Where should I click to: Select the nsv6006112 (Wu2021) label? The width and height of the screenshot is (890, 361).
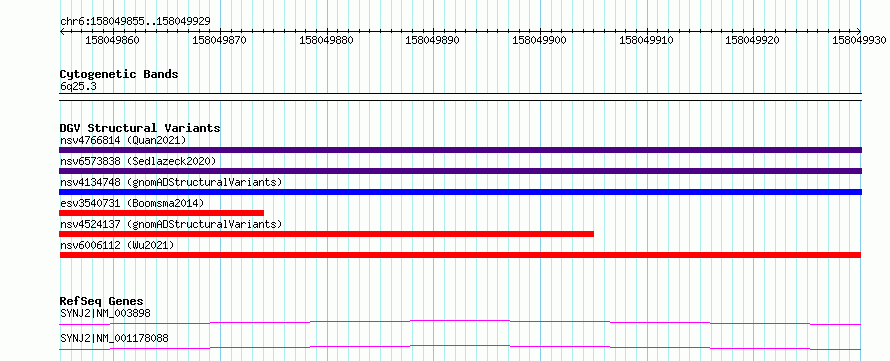coord(117,245)
